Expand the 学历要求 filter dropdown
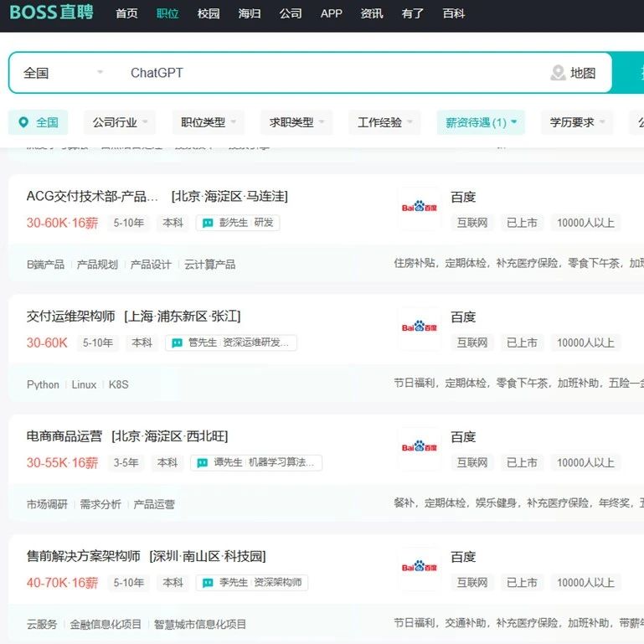Viewport: 644px width, 644px height. 577,122
